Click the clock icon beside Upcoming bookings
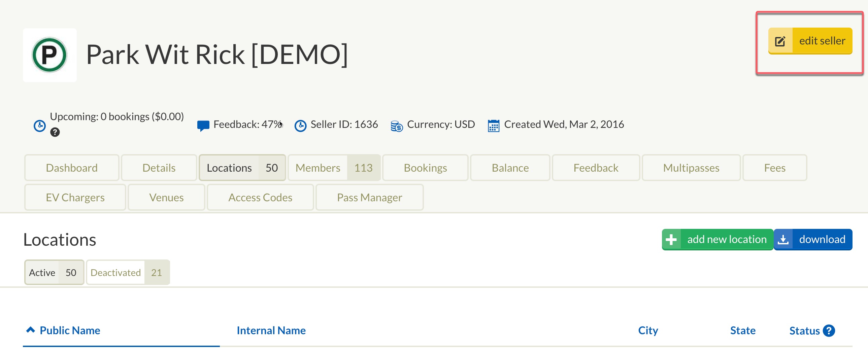Screen dimensions: 868x348 40,126
